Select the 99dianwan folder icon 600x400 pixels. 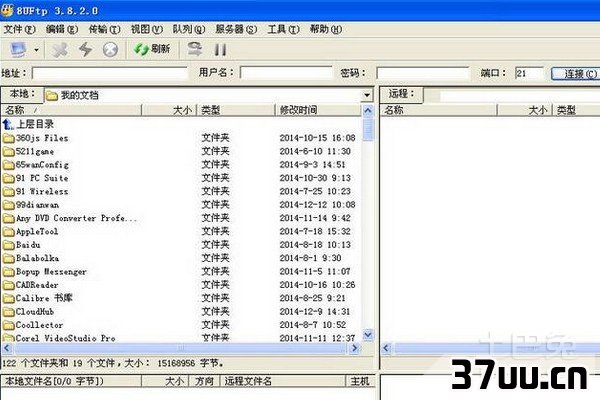pos(8,205)
